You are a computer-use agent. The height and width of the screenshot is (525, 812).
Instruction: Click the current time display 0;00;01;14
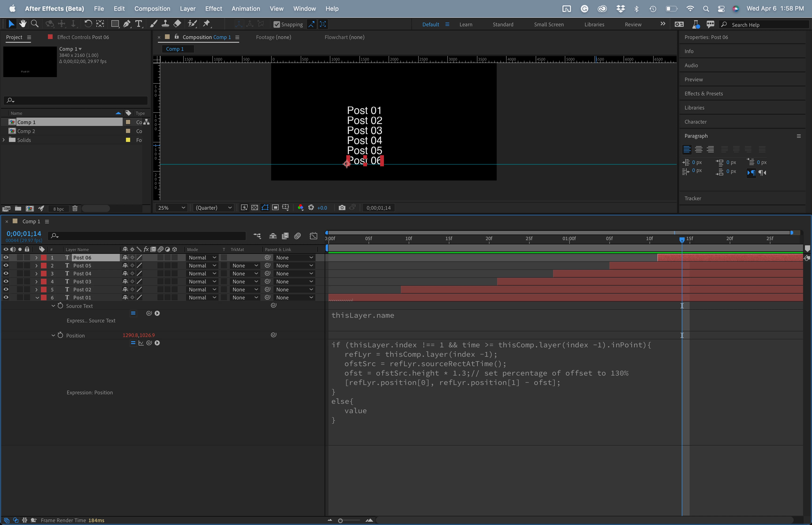(x=24, y=234)
